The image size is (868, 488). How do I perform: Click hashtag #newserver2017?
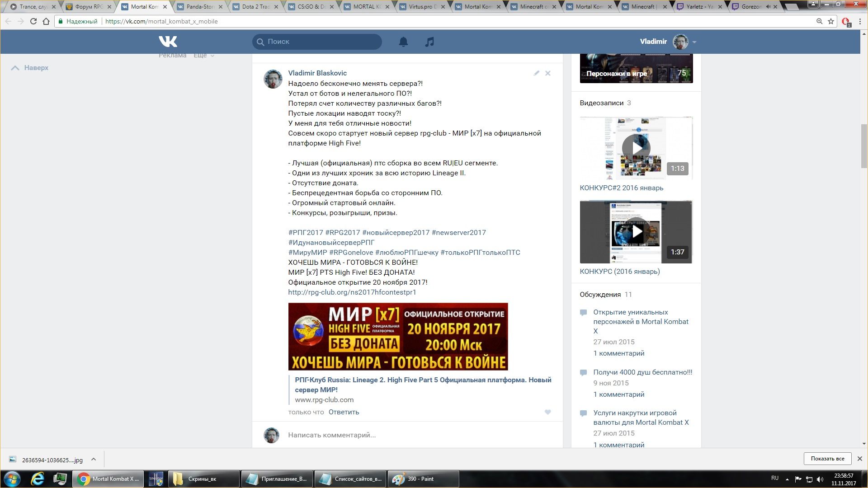pyautogui.click(x=458, y=232)
